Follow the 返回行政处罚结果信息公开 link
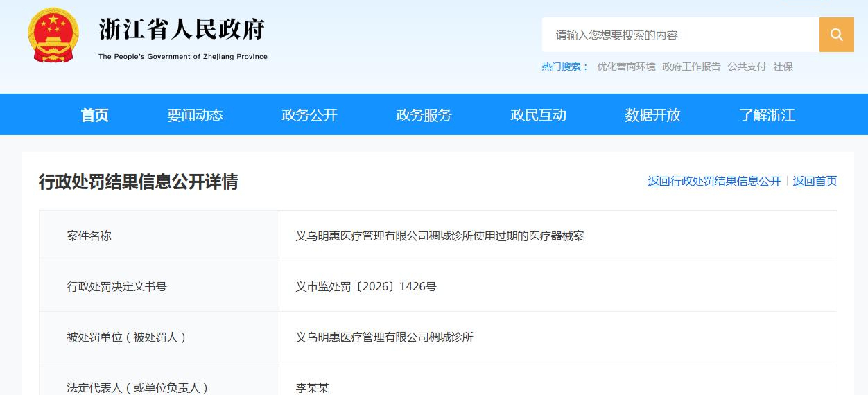The width and height of the screenshot is (868, 395). coord(714,182)
